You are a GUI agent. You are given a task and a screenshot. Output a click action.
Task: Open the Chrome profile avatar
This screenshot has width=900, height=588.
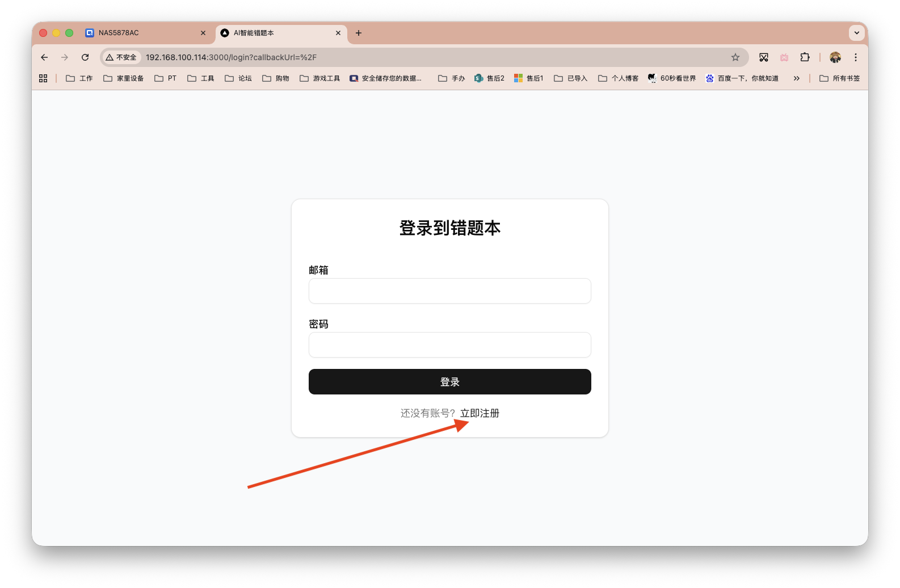[835, 57]
